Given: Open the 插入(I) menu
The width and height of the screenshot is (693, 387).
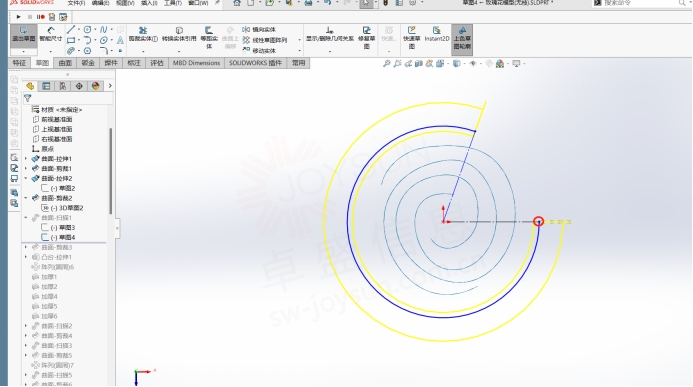Looking at the screenshot, I should click(x=149, y=3).
